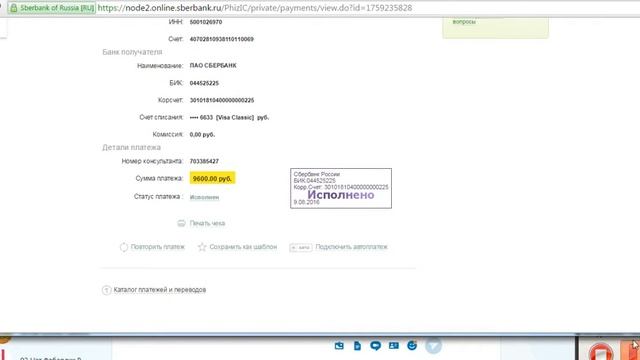This screenshot has width=640, height=360.
Task: Click Подключить автоплатеж link
Action: 351,247
